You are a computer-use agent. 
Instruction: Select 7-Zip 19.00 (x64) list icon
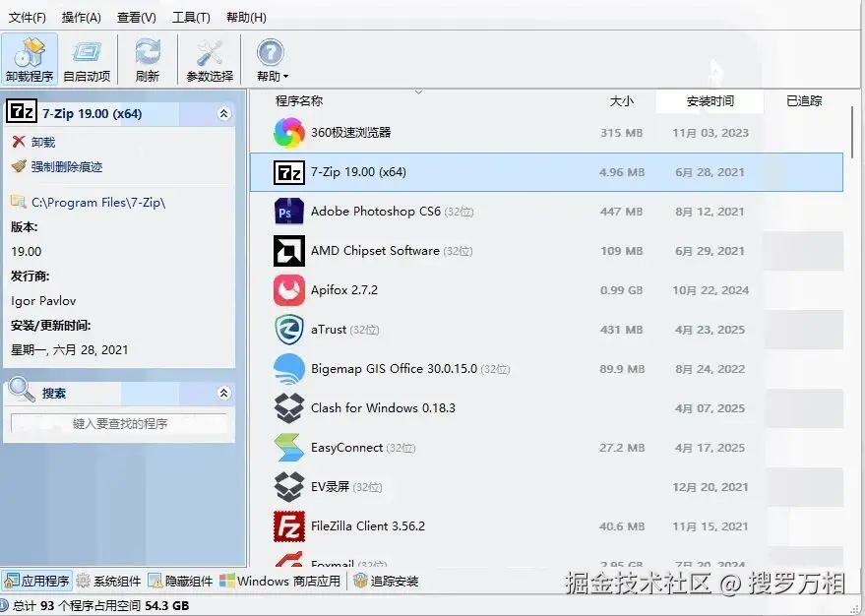pos(289,172)
